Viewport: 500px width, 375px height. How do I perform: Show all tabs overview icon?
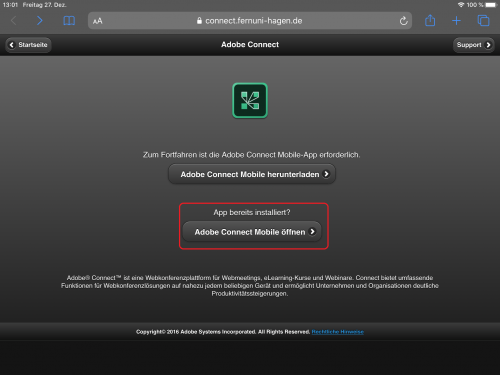coord(483,21)
